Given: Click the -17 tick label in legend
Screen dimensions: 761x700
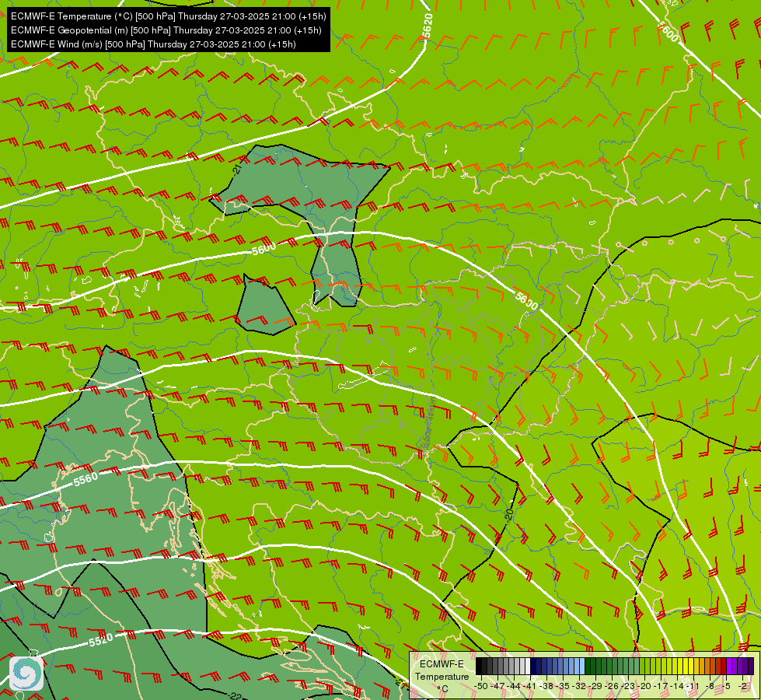Looking at the screenshot, I should tap(661, 686).
